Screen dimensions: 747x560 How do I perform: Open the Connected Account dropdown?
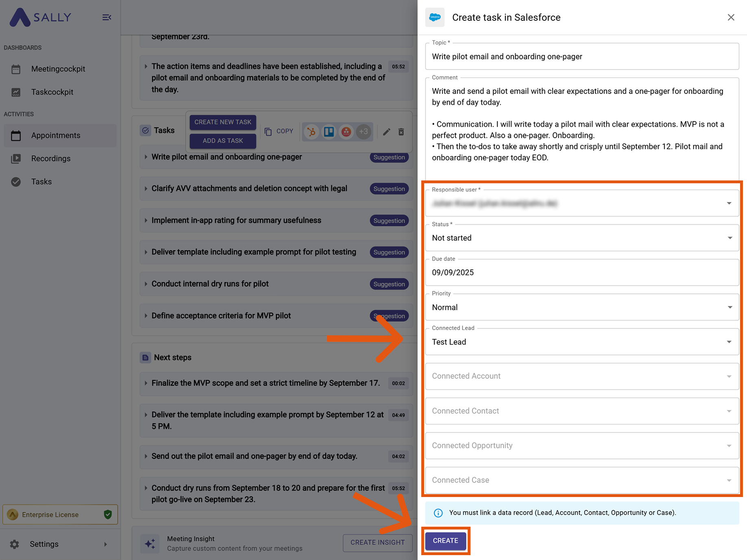click(x=582, y=376)
